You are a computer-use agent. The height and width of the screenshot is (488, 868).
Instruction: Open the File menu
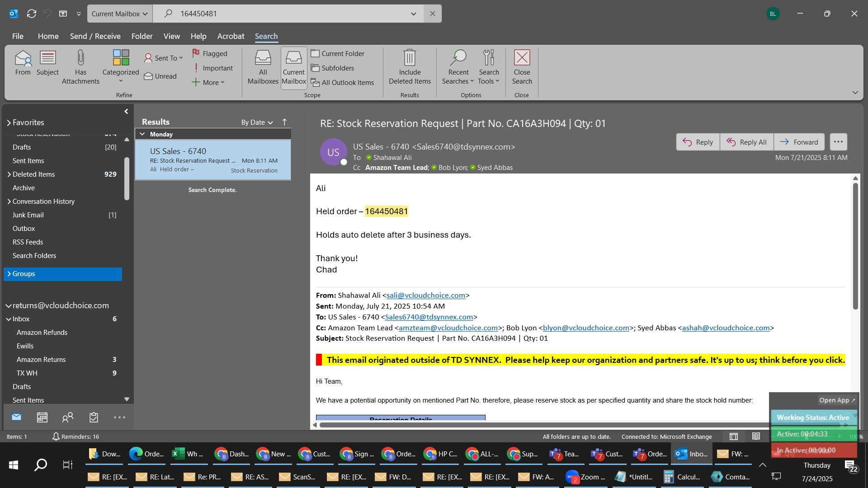point(18,36)
